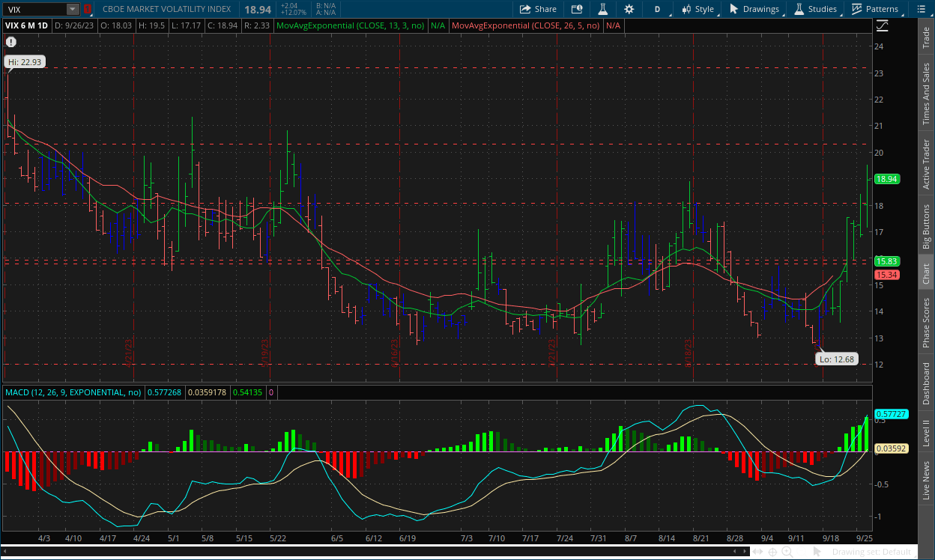This screenshot has width=935, height=560.
Task: Click the 8/18/23 expiration date marker
Action: tap(687, 352)
